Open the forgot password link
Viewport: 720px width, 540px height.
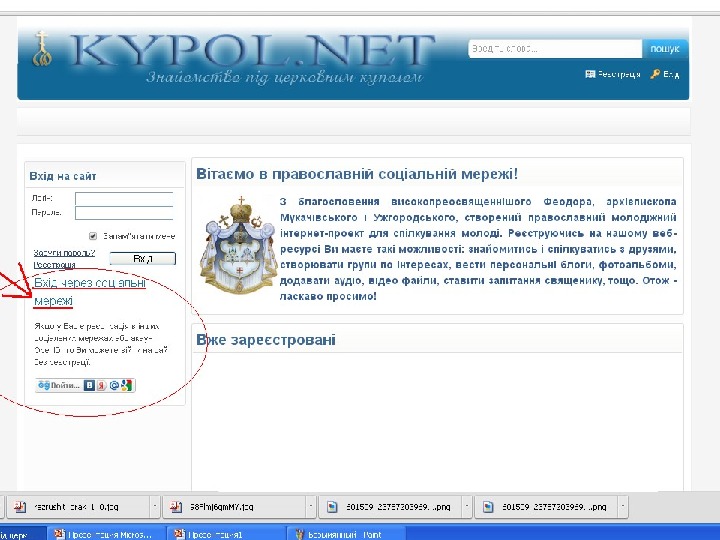pos(64,253)
